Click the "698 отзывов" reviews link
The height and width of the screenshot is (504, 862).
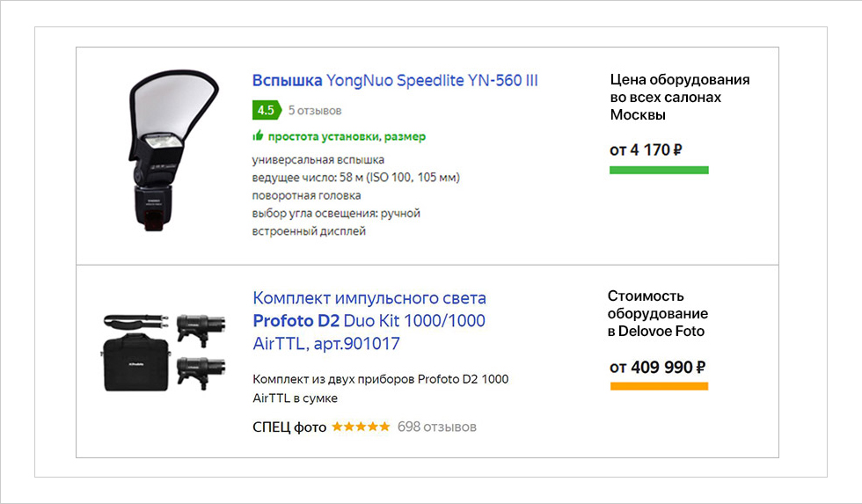tap(437, 427)
